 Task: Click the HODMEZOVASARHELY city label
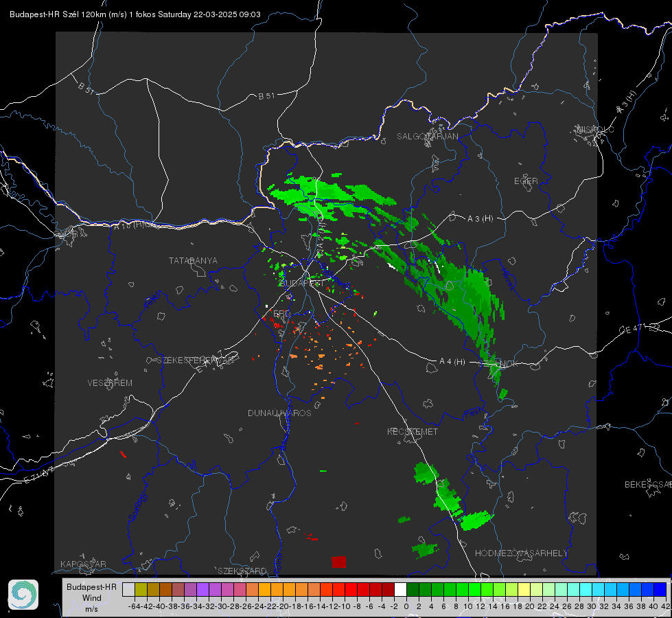click(x=521, y=553)
